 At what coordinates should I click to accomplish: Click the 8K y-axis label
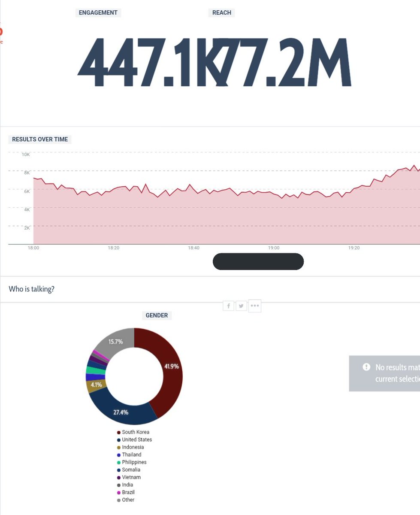[x=27, y=173]
